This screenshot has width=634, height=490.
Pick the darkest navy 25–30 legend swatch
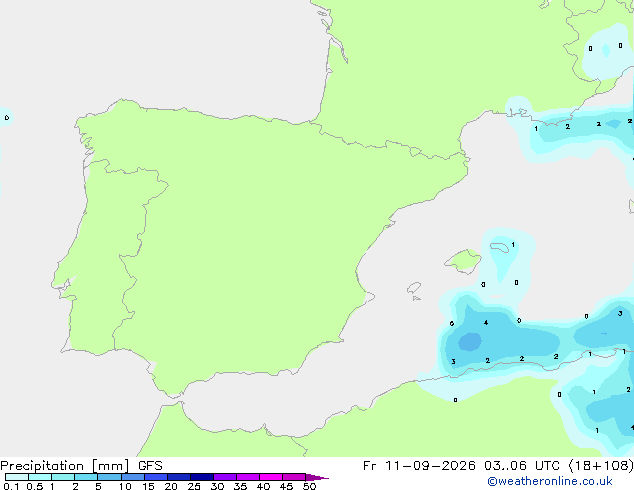click(x=202, y=477)
